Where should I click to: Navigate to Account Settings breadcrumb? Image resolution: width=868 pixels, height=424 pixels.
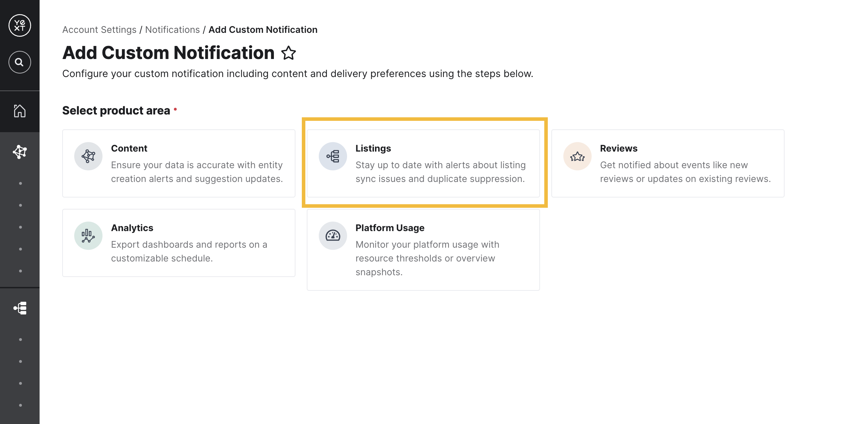point(99,30)
